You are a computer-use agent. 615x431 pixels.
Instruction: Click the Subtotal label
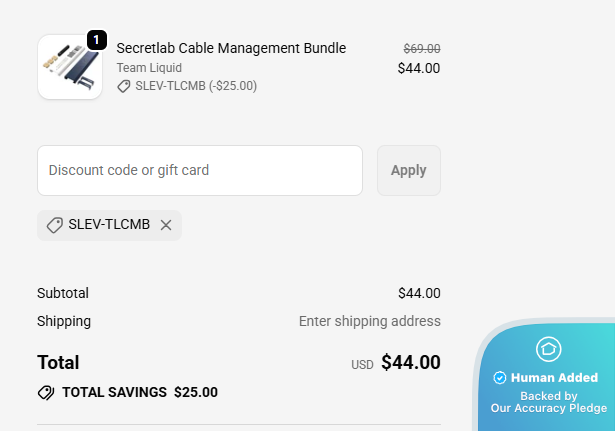63,293
